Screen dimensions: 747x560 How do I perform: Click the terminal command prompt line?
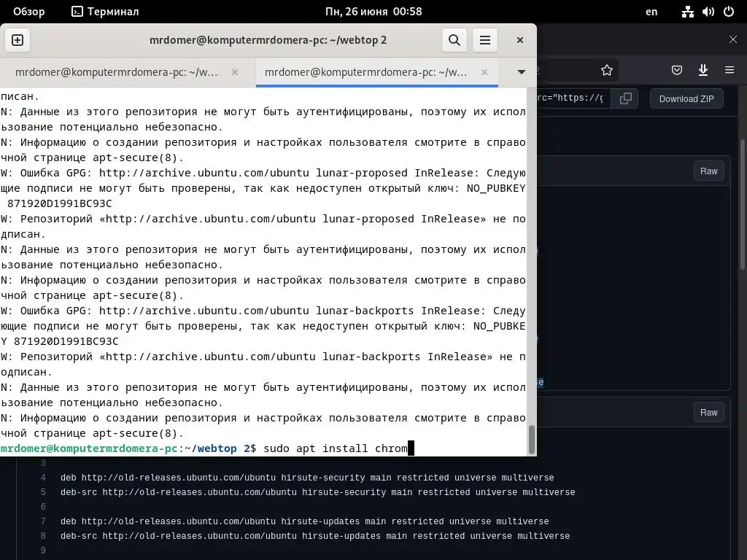coord(264,448)
